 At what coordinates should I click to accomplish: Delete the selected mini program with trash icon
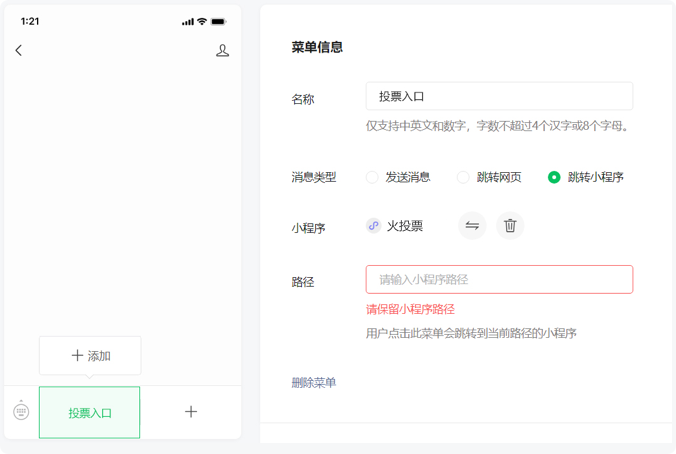click(510, 226)
